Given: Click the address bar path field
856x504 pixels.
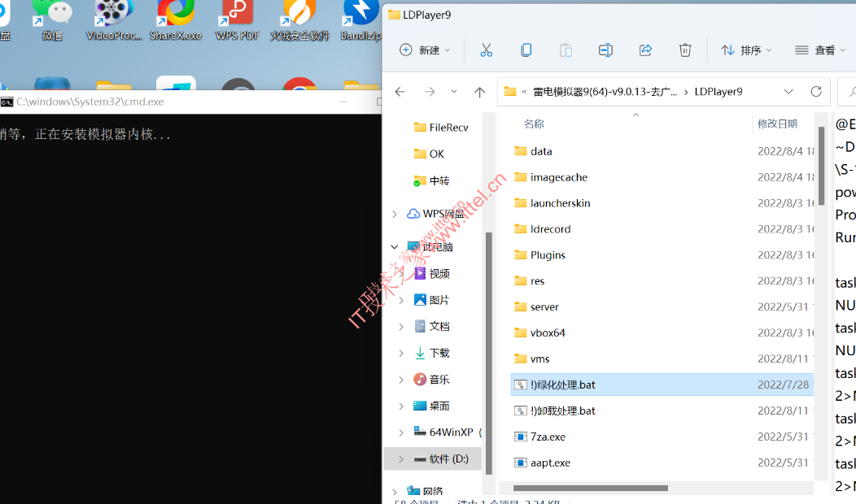Looking at the screenshot, I should coord(664,92).
